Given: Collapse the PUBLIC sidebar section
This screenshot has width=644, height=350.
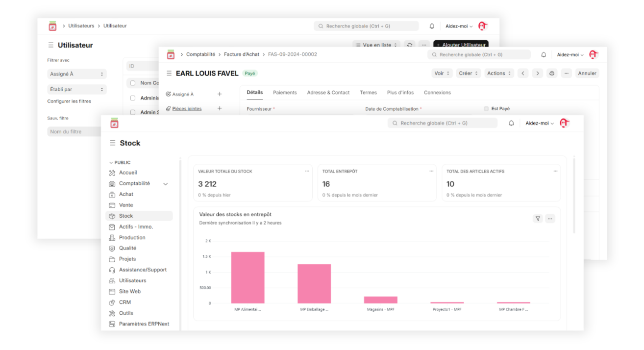Looking at the screenshot, I should (x=120, y=162).
